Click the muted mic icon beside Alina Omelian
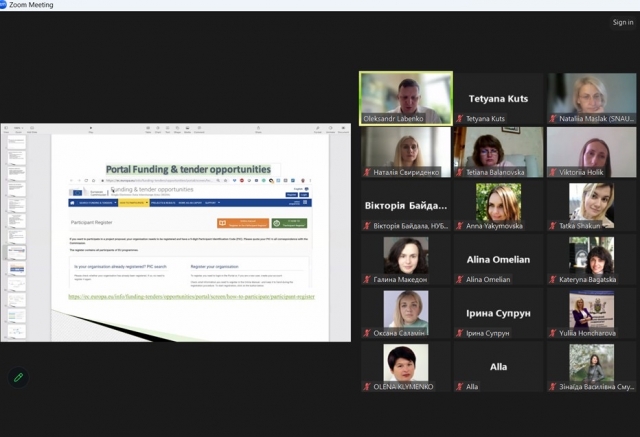Screen dimensions: 640x437 pos(460,280)
